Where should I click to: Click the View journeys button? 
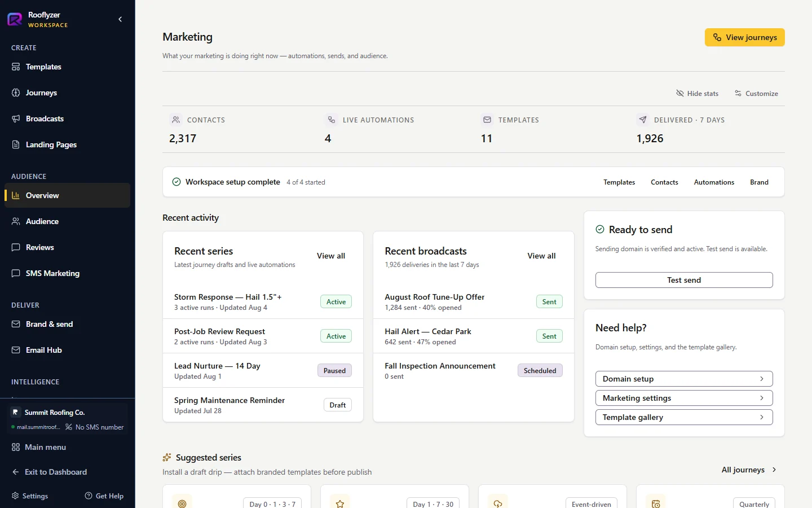[744, 37]
